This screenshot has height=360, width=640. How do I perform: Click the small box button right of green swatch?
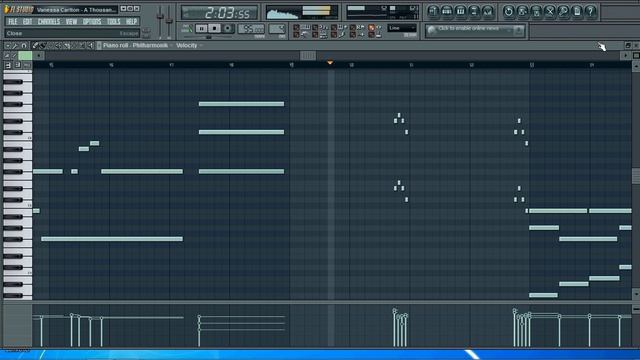pyautogui.click(x=38, y=56)
